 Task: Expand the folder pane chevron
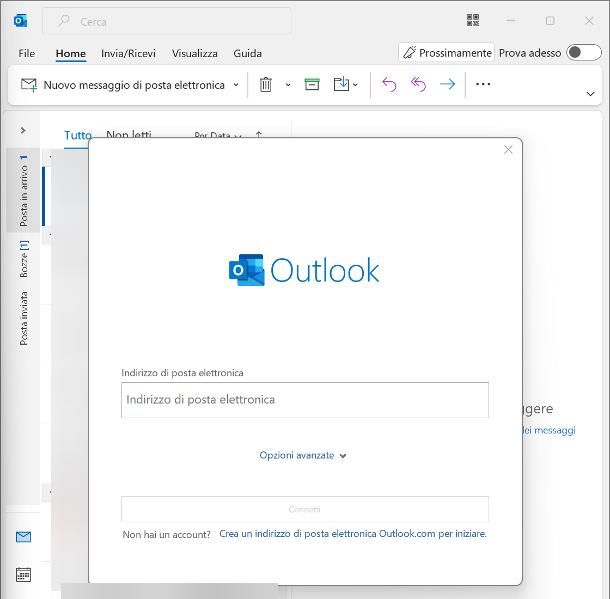(23, 130)
